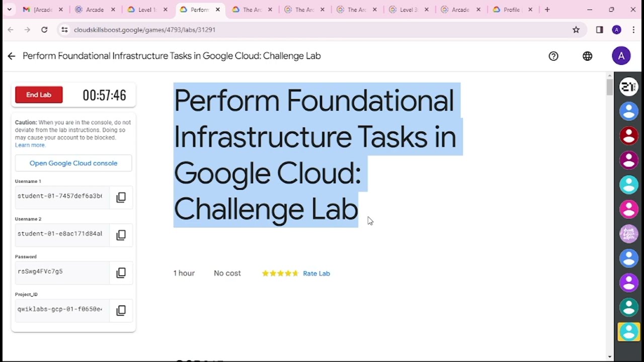Click the Username 1 value field
Image resolution: width=644 pixels, height=362 pixels.
pyautogui.click(x=62, y=197)
